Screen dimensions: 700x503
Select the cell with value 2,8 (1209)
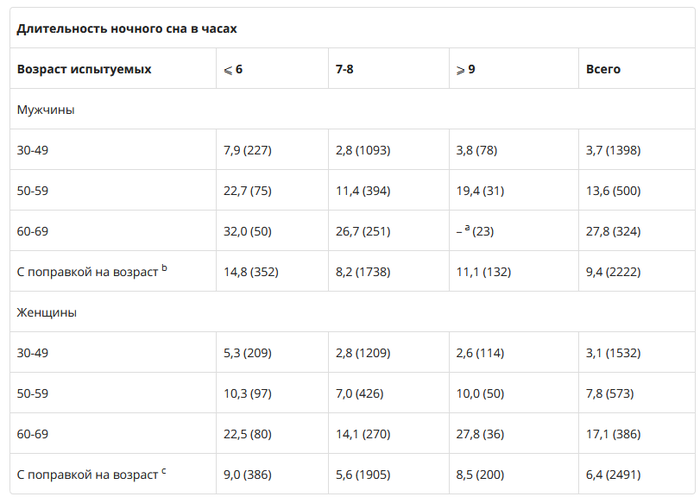tap(363, 353)
